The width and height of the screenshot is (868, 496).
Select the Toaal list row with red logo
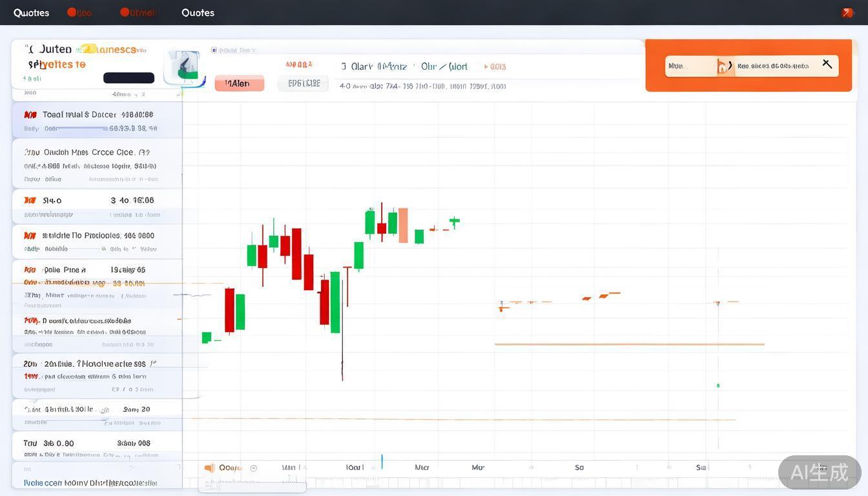pos(97,119)
